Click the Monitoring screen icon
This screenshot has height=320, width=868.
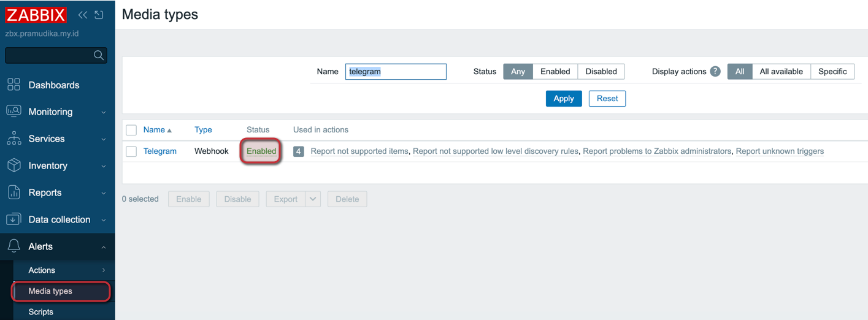pyautogui.click(x=13, y=112)
